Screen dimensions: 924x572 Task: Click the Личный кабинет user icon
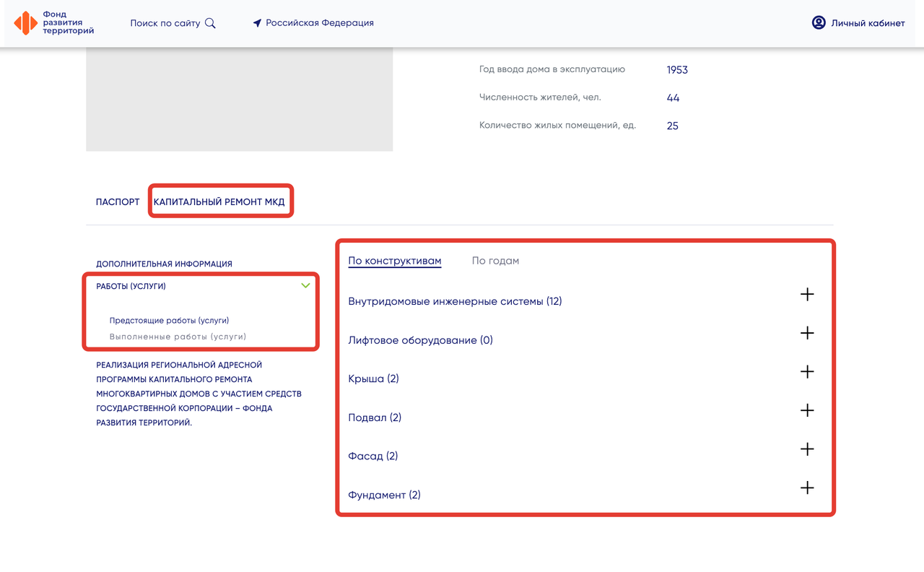coord(819,23)
